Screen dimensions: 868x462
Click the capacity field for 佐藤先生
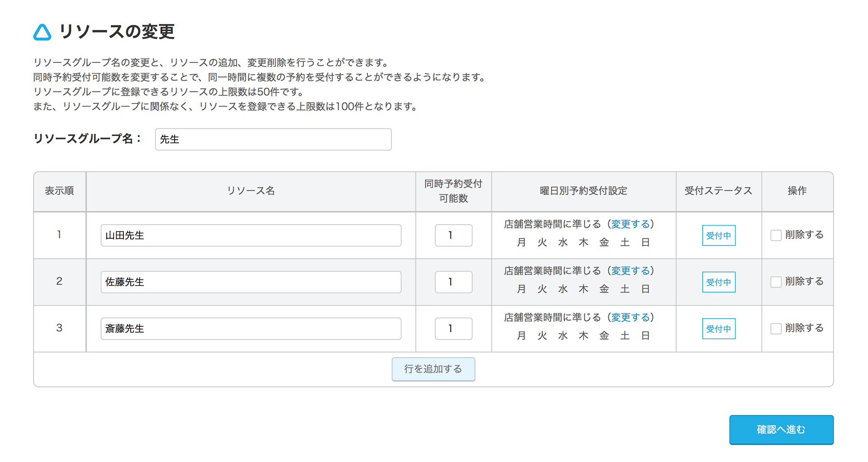(x=453, y=282)
